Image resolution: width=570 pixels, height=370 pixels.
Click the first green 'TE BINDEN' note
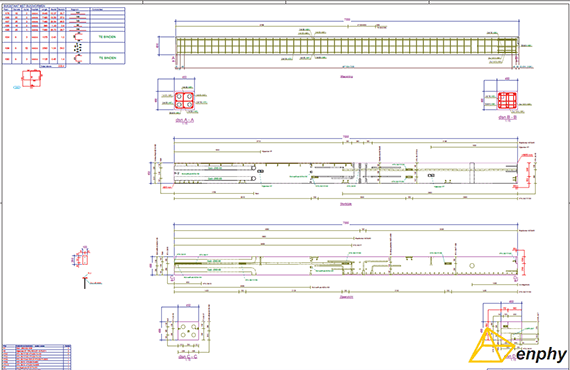point(107,37)
